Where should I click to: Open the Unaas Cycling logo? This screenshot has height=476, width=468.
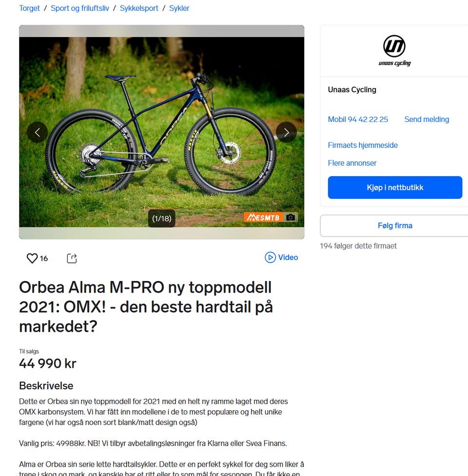pyautogui.click(x=394, y=51)
